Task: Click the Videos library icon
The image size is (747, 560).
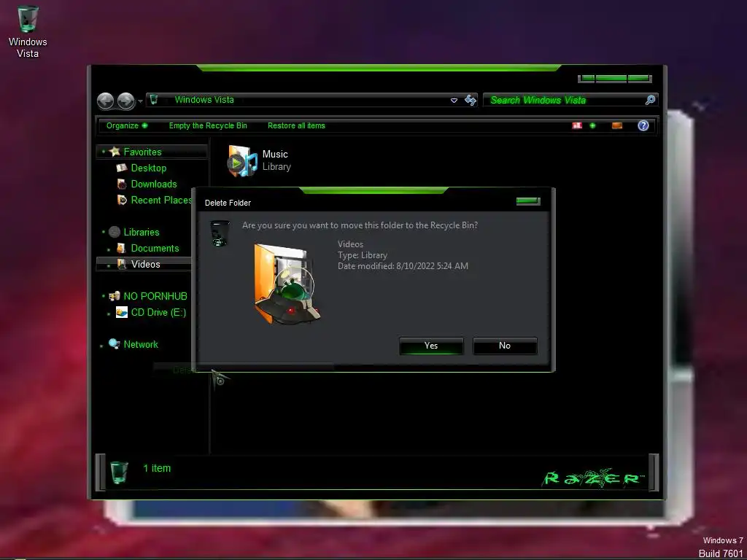Action: (x=122, y=264)
